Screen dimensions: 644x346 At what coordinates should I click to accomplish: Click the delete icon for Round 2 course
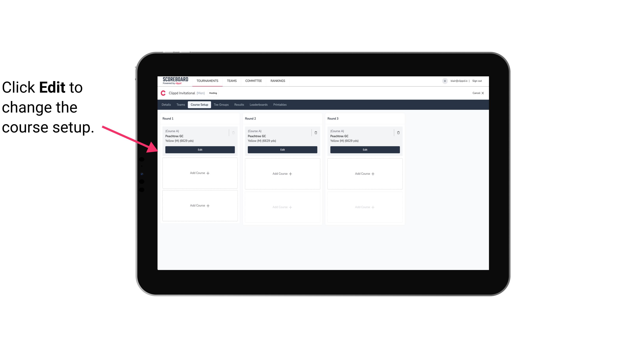[x=316, y=132]
